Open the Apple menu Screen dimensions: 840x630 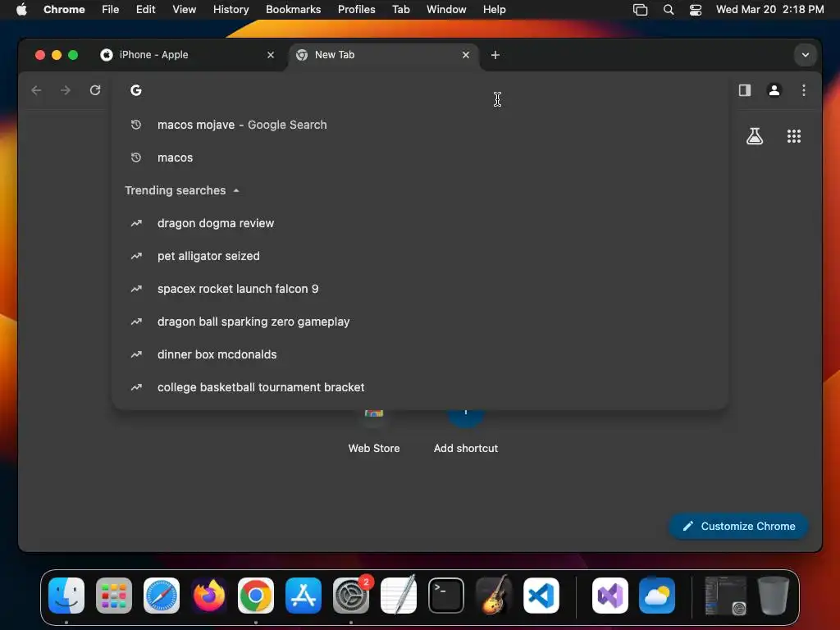point(21,9)
